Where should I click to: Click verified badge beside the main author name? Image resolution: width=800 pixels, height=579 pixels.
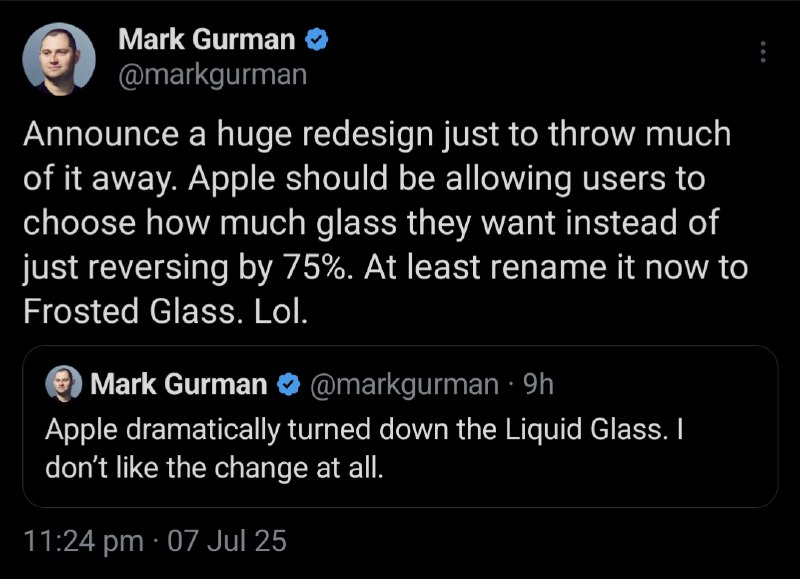pyautogui.click(x=316, y=40)
